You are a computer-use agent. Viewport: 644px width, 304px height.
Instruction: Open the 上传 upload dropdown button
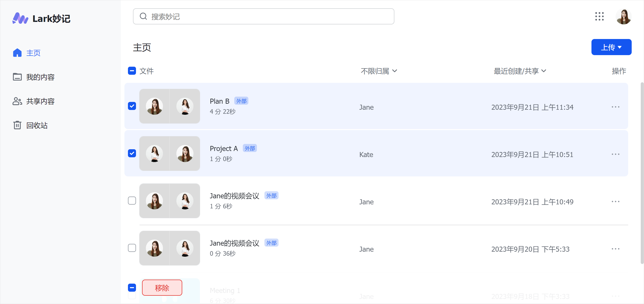[x=611, y=47]
